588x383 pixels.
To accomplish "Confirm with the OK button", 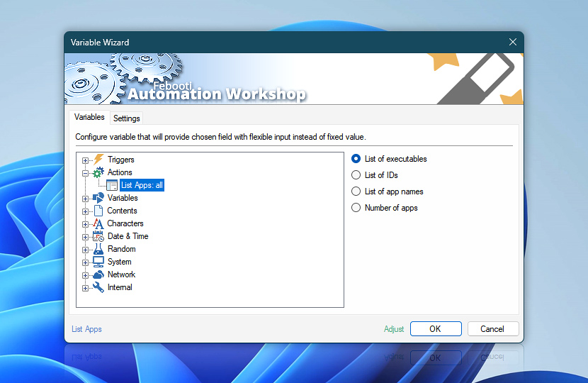I will click(436, 329).
